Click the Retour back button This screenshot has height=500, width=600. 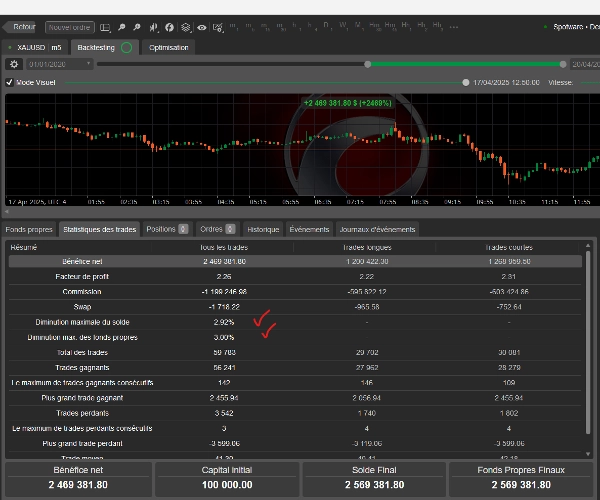point(22,27)
